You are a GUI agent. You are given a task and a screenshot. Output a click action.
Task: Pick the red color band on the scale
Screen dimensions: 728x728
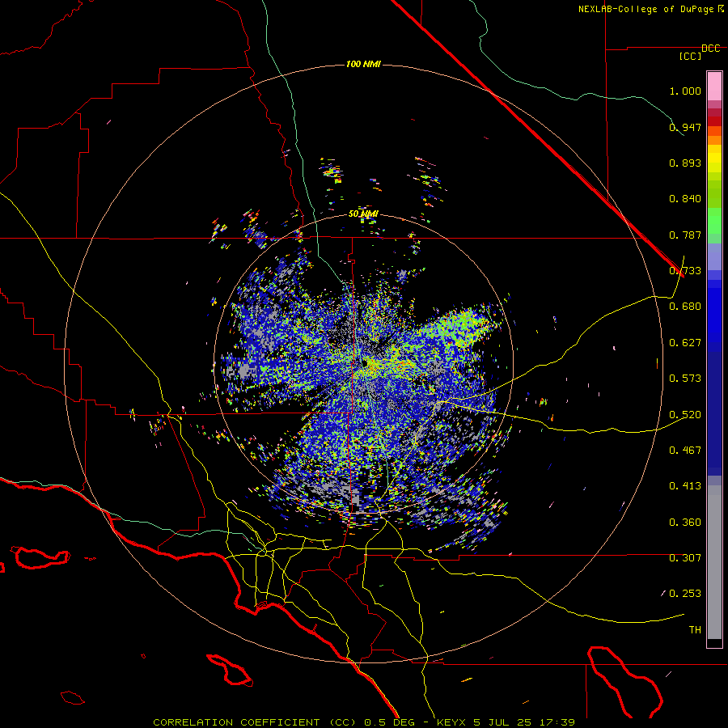(x=714, y=121)
